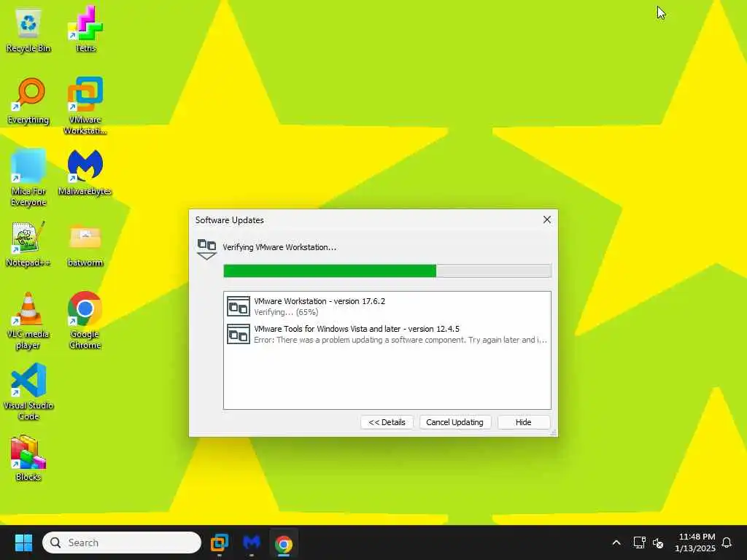Screen dimensions: 747x560
Task: Hide the Software Updates dialog
Action: tap(523, 422)
